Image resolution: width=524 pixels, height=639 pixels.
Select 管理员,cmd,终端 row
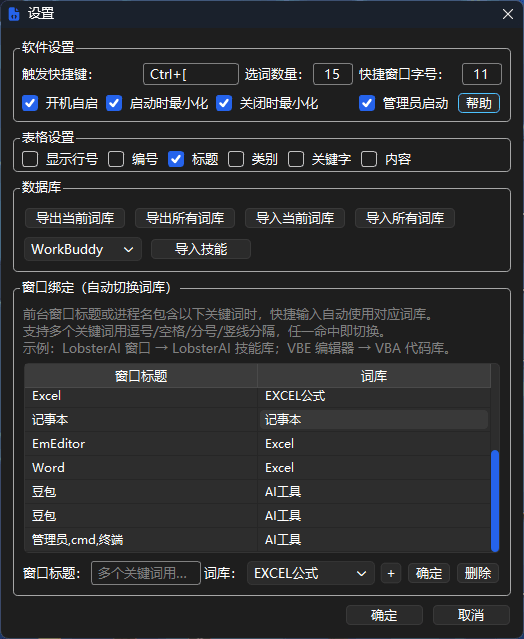coord(141,540)
